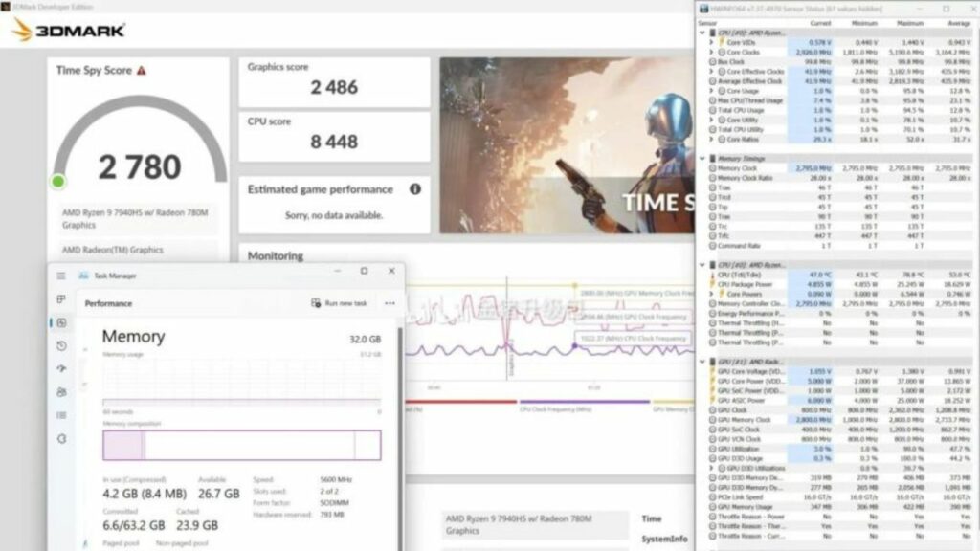
Task: Click the info icon beside Estimated game performance
Action: [x=413, y=189]
